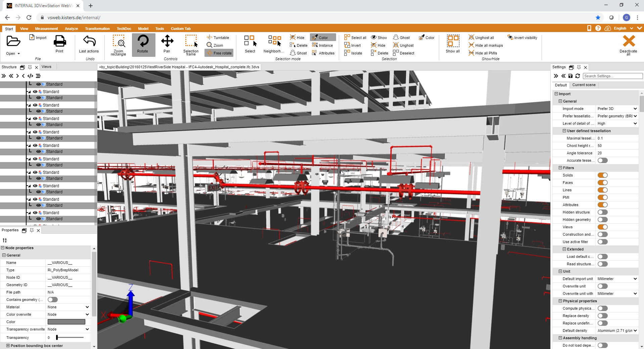Toggle the Solids filter off
The height and width of the screenshot is (349, 644).
(x=603, y=175)
